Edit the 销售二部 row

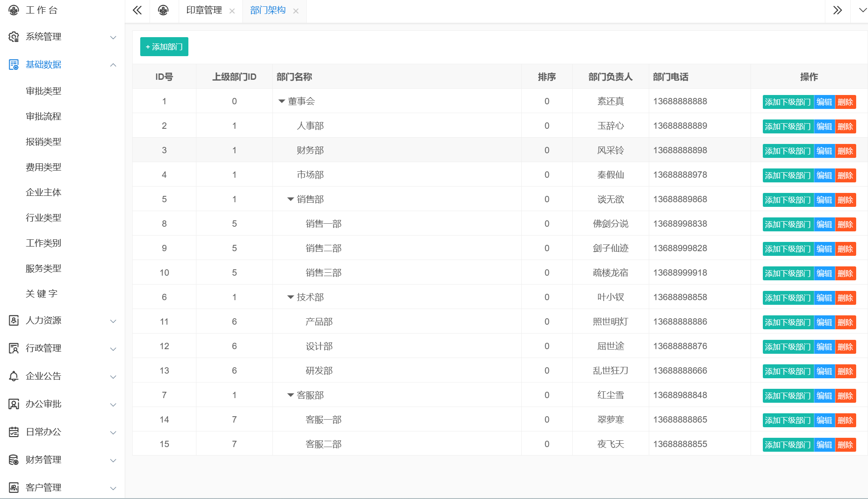(824, 249)
